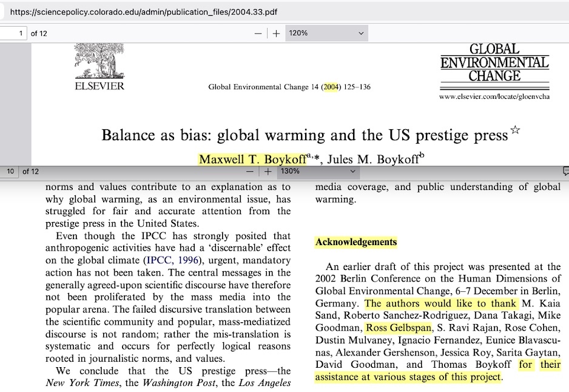This screenshot has width=569, height=392.
Task: Open the 120% zoom level dropdown
Action: coord(326,33)
